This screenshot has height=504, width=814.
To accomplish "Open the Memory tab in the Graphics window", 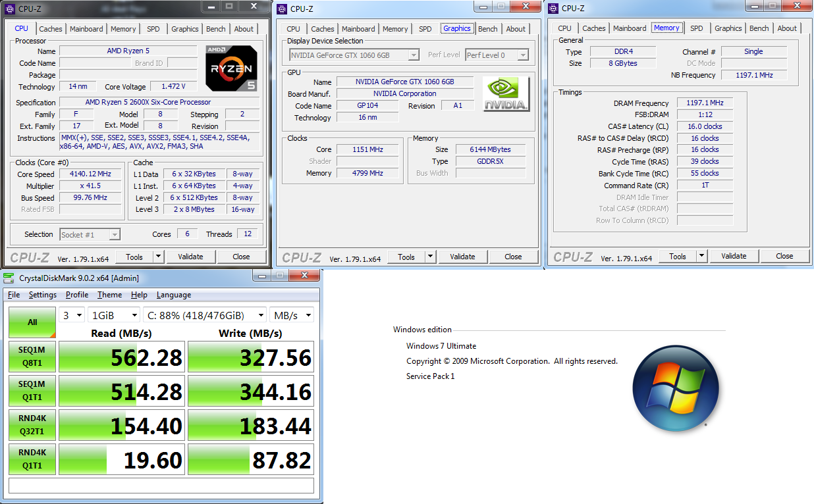I will click(395, 29).
